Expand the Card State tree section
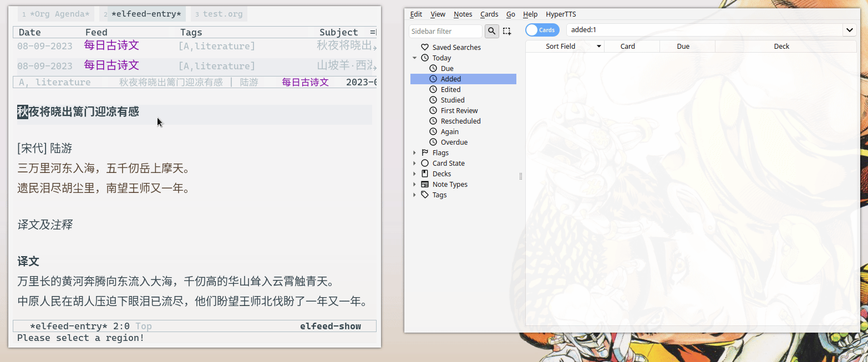 pos(414,163)
